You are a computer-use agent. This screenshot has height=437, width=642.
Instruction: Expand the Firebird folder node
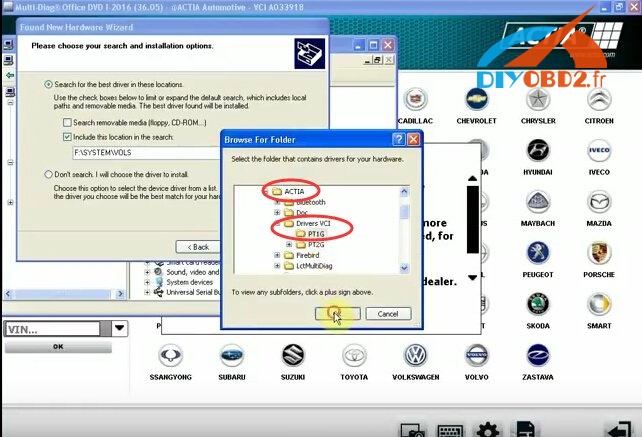coord(277,256)
